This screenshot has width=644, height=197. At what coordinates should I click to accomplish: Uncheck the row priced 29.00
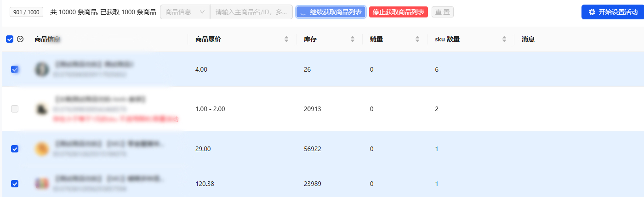[15, 149]
